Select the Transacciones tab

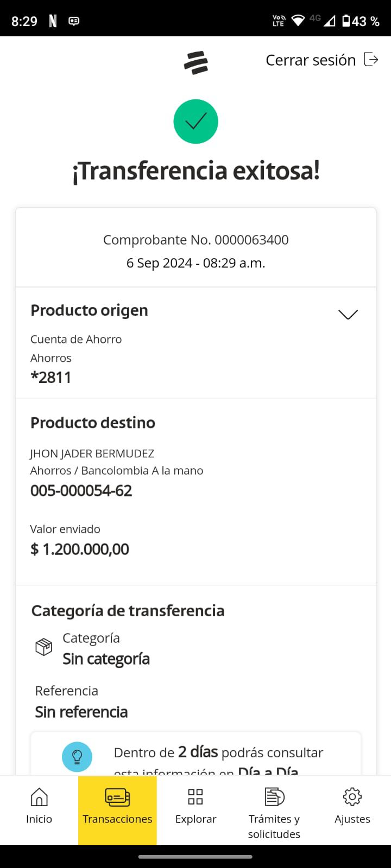117,809
